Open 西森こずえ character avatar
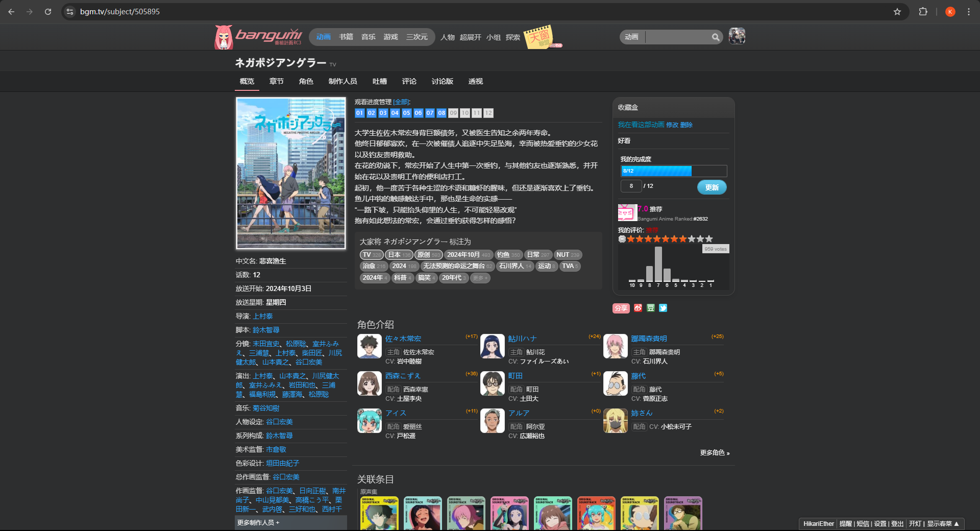 pos(370,383)
